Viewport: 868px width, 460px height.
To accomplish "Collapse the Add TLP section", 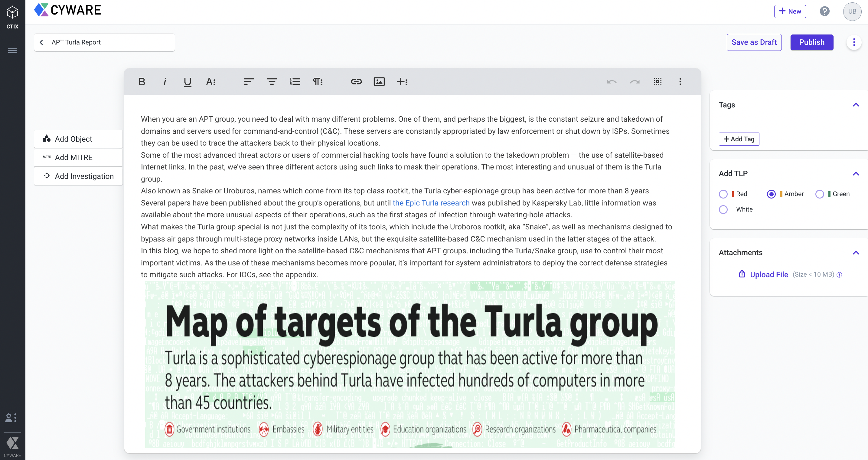I will point(856,174).
